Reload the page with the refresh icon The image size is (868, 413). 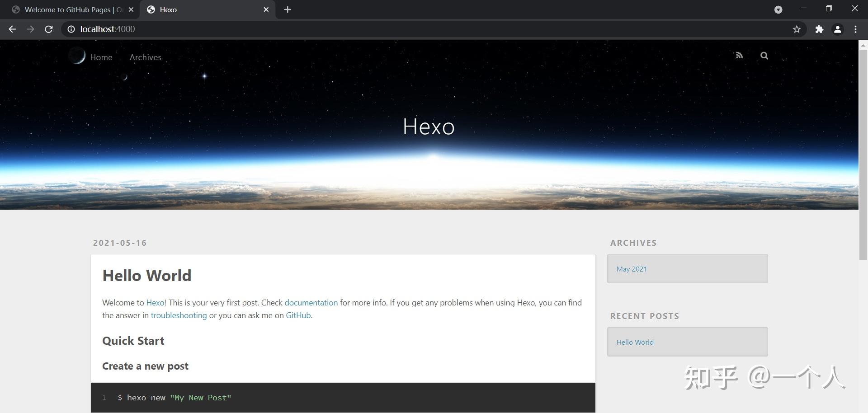coord(48,29)
